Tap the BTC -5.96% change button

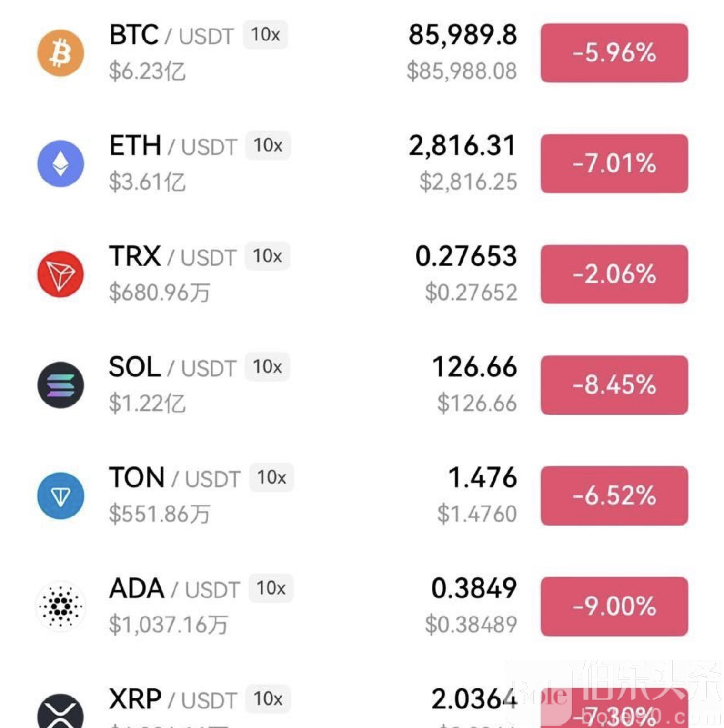tap(613, 53)
